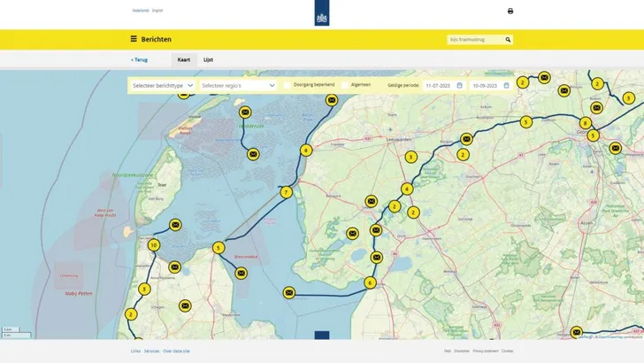The image size is (644, 363).
Task: Open start date calendar picker icon
Action: [459, 86]
